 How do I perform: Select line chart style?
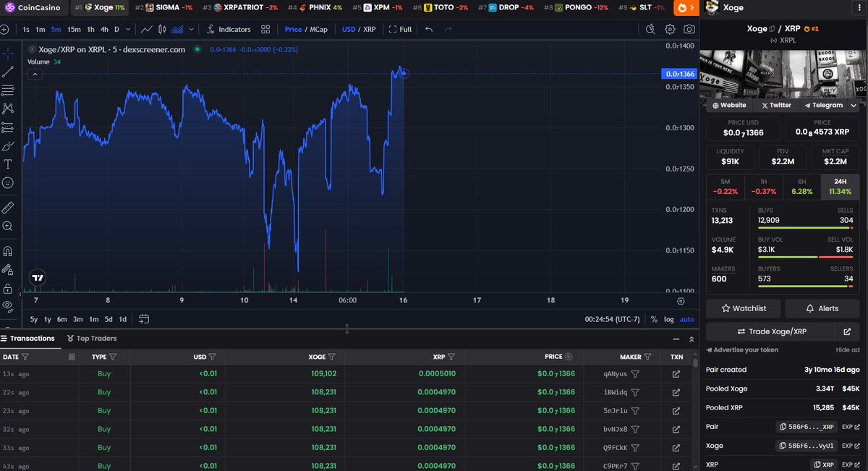tap(147, 30)
